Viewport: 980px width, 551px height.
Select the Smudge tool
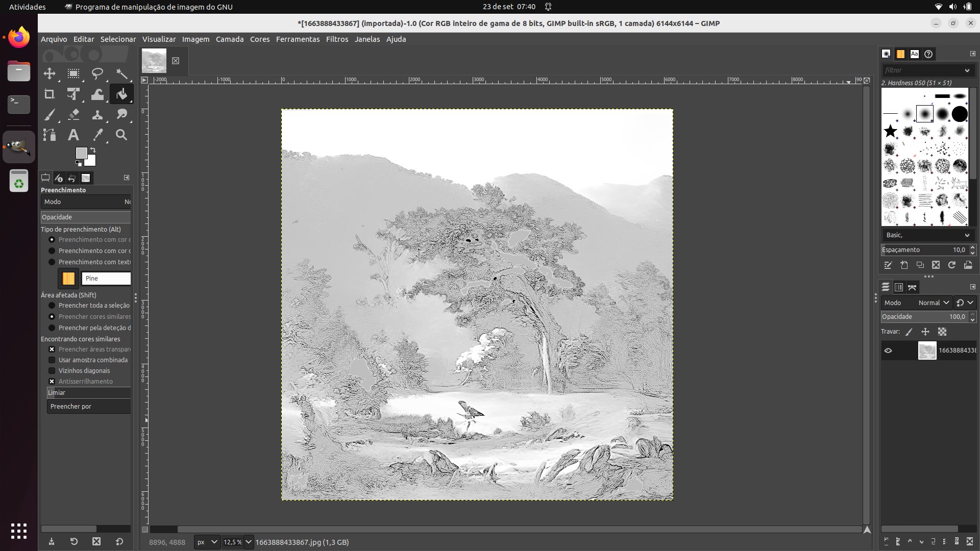coord(121,115)
